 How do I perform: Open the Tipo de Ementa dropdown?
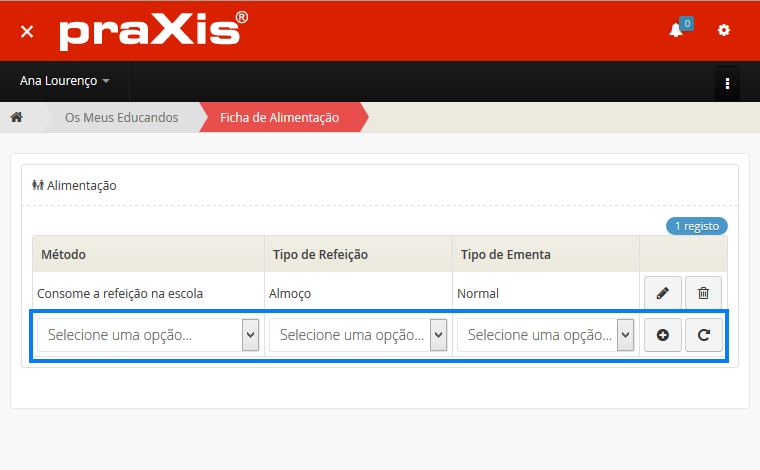click(545, 336)
